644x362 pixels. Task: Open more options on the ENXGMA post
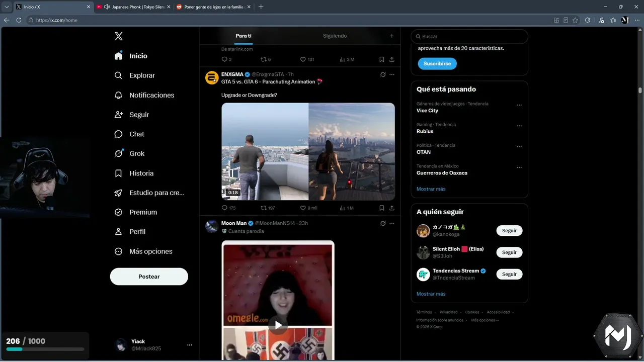392,74
